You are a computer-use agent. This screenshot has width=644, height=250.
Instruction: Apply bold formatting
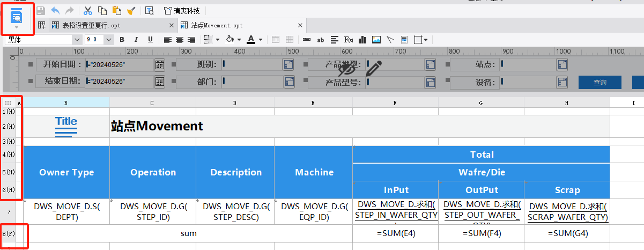tap(122, 39)
